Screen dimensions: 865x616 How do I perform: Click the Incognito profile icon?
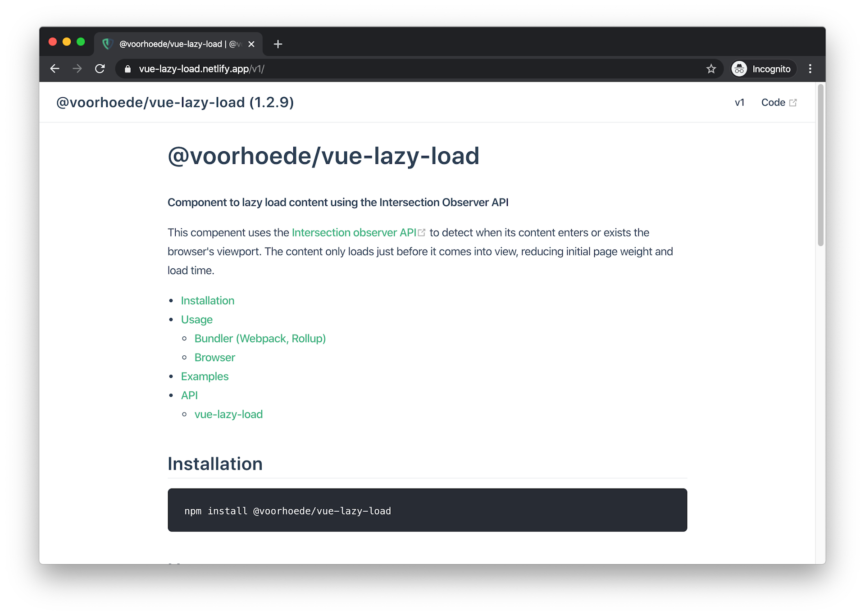pos(739,68)
